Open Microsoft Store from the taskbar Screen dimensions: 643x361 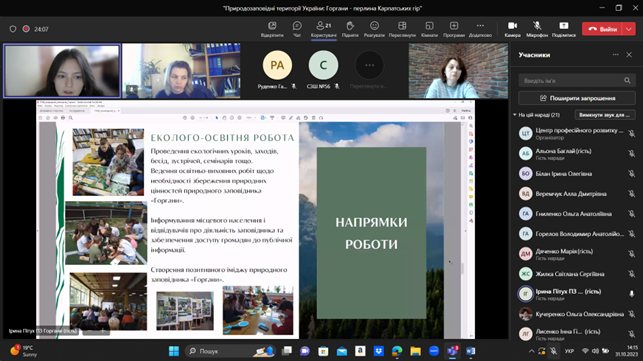[x=323, y=351]
